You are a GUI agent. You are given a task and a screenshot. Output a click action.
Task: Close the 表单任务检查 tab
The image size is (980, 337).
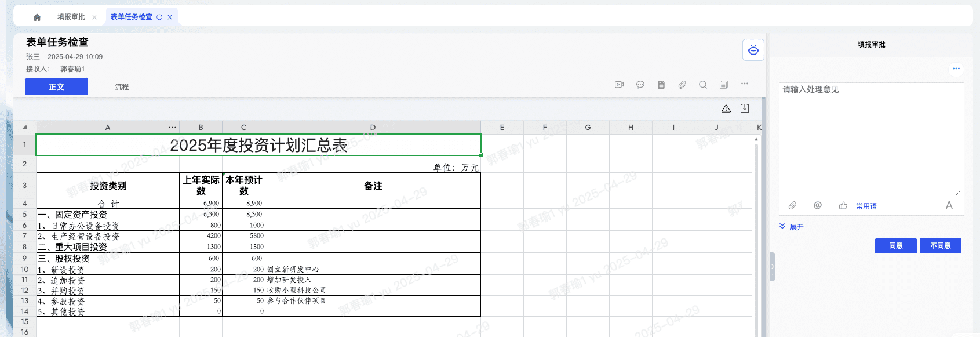point(170,17)
